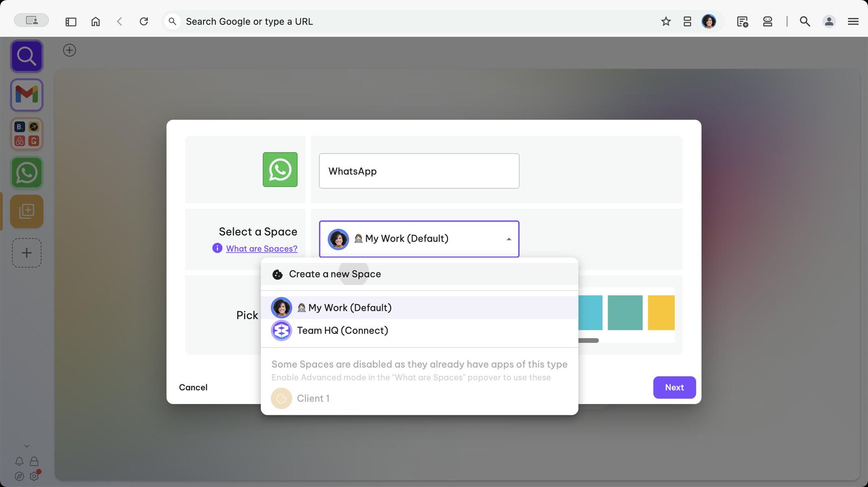Open settings gear with red badge
Screen dimensions: 868x487
[x=34, y=476]
